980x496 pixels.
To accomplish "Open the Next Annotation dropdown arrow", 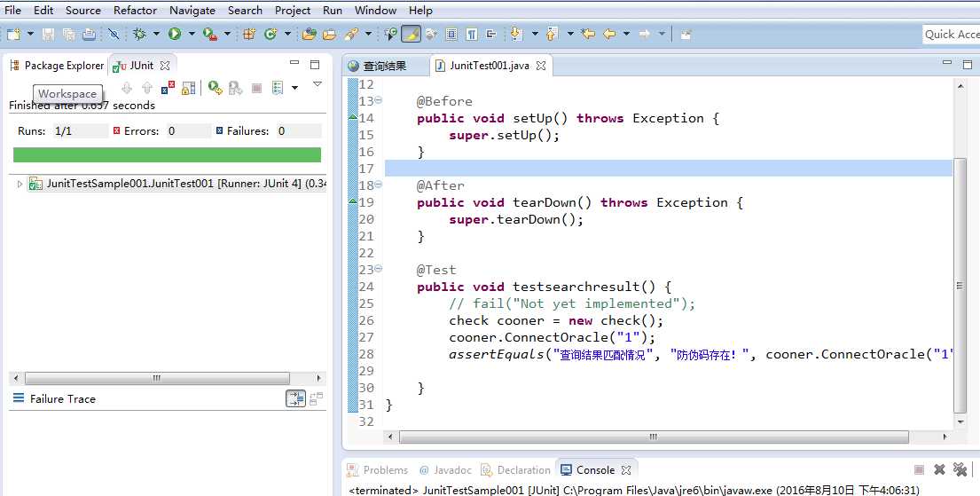I will [x=535, y=35].
